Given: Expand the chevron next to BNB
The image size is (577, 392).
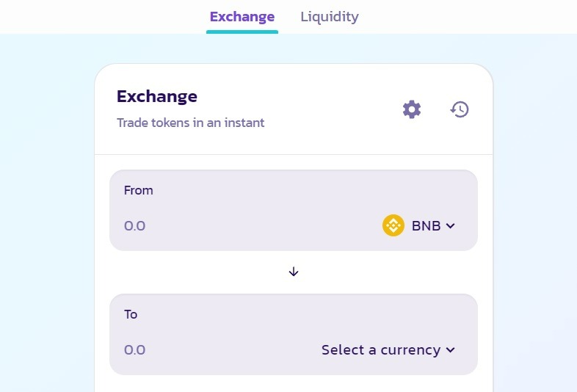Looking at the screenshot, I should coord(451,226).
